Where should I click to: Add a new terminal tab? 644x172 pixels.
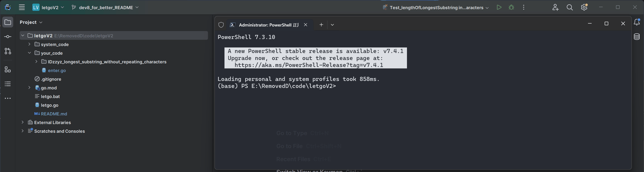321,25
